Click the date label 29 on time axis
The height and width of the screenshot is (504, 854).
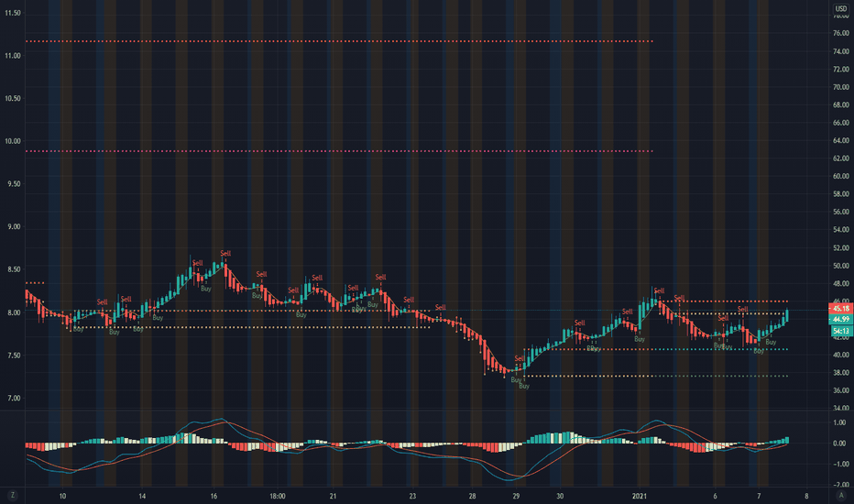tap(516, 496)
